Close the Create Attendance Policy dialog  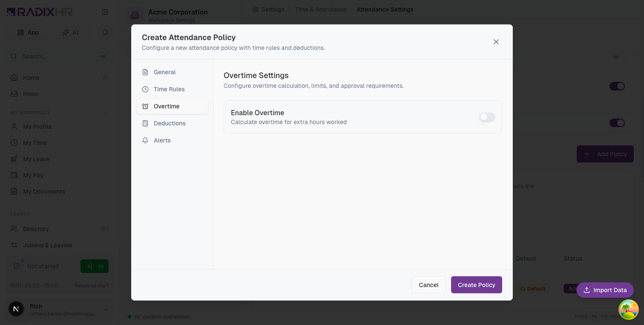tap(496, 42)
